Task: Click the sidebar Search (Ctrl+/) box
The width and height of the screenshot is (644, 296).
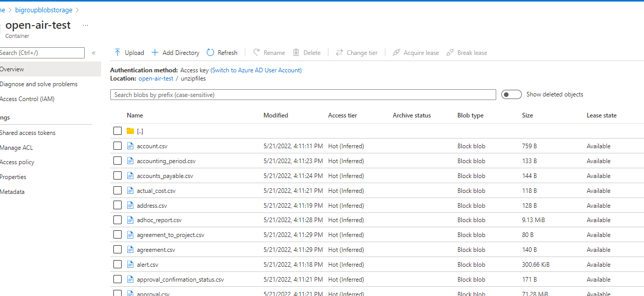Action: click(x=42, y=53)
